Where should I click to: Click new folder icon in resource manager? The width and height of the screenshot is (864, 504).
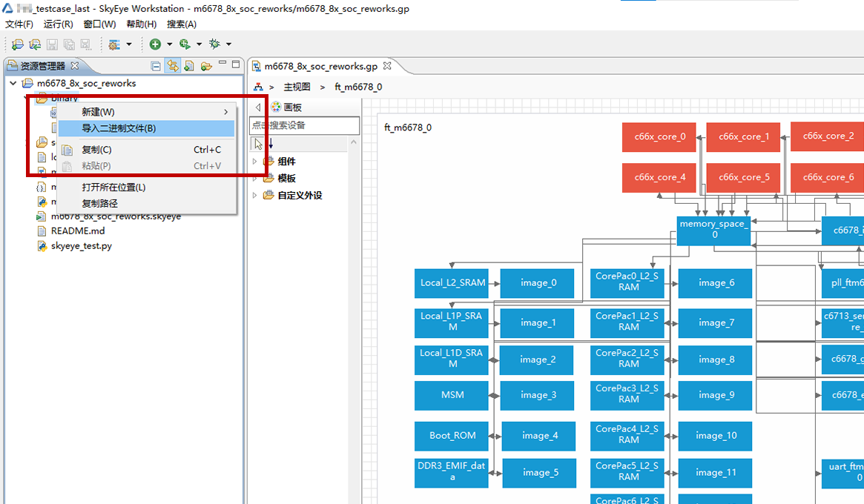[x=206, y=66]
